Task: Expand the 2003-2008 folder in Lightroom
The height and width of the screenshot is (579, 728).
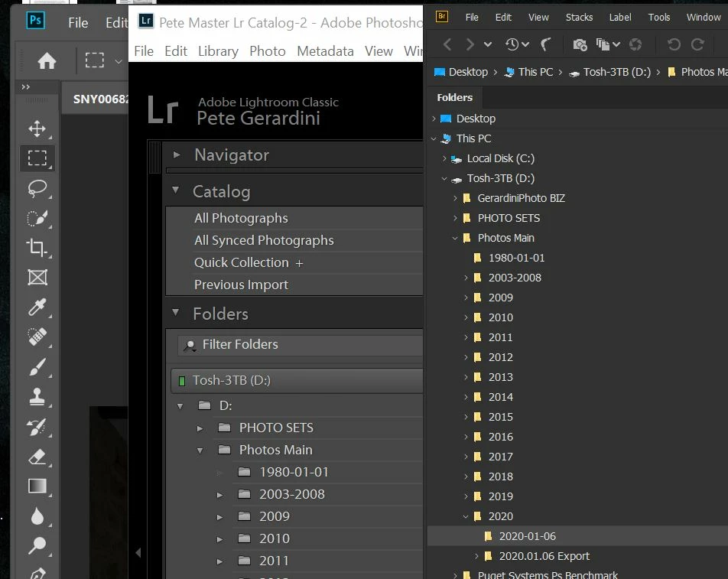Action: pyautogui.click(x=219, y=495)
